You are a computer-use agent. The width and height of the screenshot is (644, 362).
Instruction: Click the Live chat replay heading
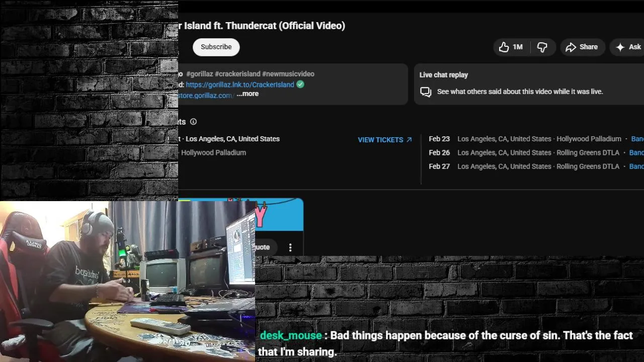444,75
